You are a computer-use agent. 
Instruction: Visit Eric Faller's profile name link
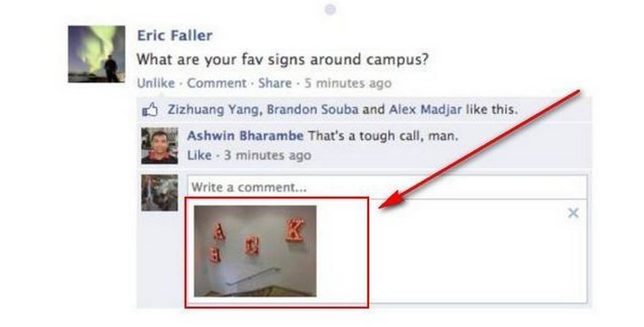click(x=175, y=36)
